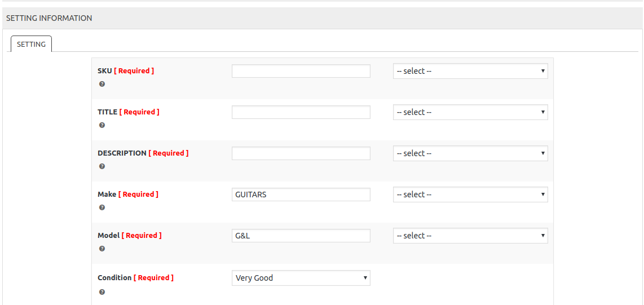This screenshot has height=305, width=644.
Task: Click the SKU Required field label
Action: 126,71
